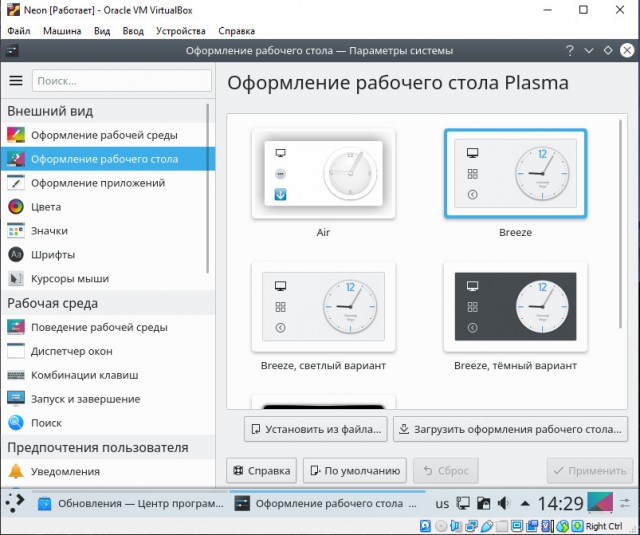
Task: Click the sidebar vertical scrollbar
Action: (x=208, y=189)
